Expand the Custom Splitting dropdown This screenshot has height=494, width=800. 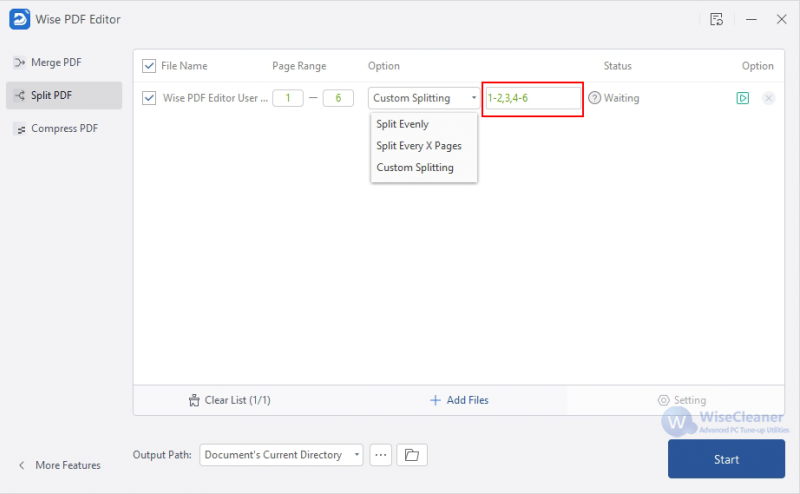[423, 98]
